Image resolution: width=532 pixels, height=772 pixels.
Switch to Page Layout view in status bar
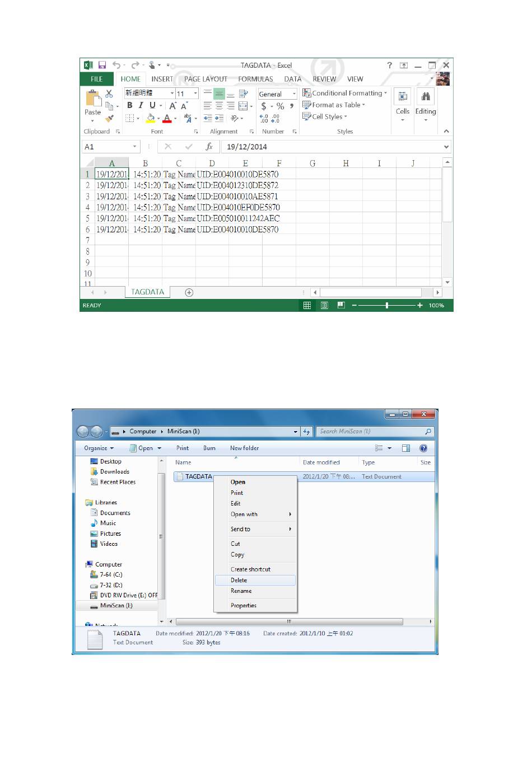pos(324,305)
